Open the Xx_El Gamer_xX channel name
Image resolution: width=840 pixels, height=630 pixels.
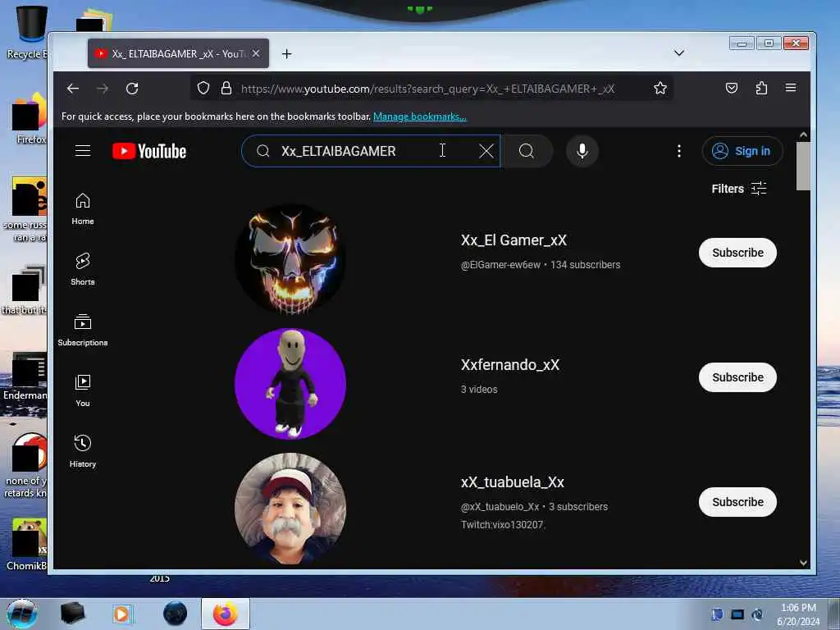pos(514,240)
